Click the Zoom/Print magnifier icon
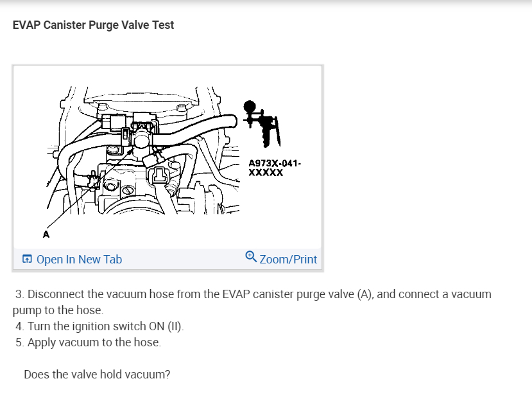This screenshot has width=532, height=399. (251, 256)
